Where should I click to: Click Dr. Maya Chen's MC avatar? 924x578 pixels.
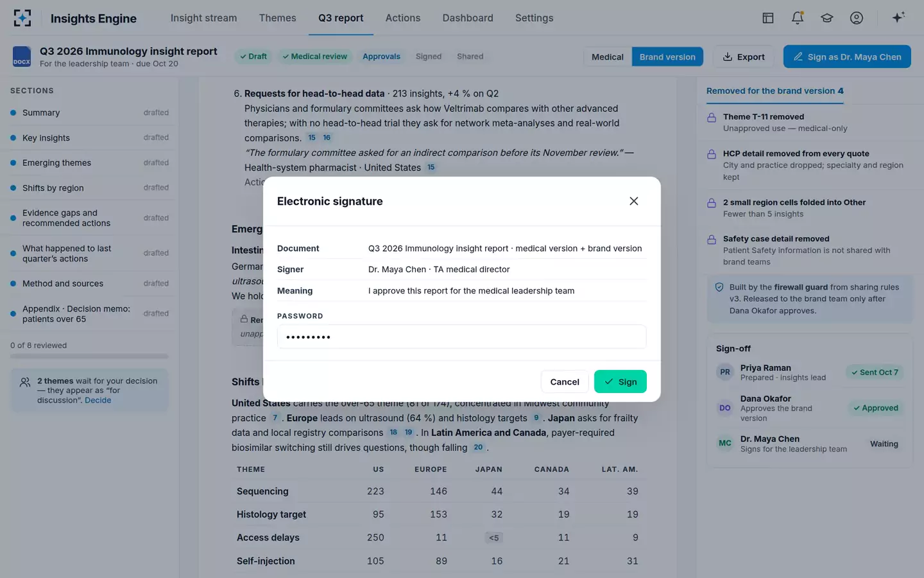[x=725, y=443]
